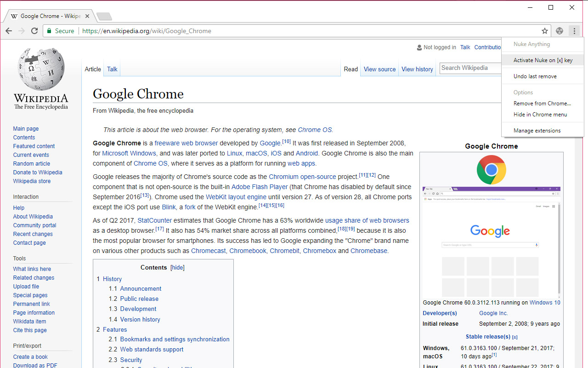The width and height of the screenshot is (588, 368).
Task: Switch to the Article tab
Action: point(93,69)
